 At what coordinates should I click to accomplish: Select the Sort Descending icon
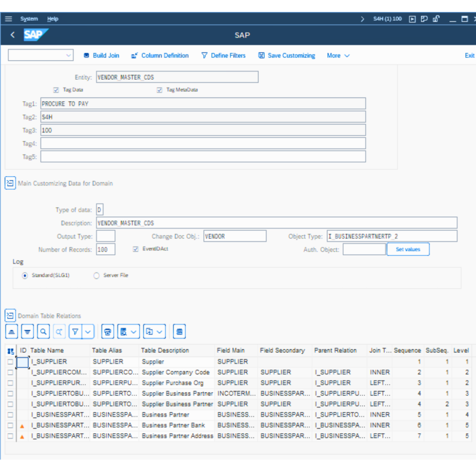pyautogui.click(x=27, y=331)
